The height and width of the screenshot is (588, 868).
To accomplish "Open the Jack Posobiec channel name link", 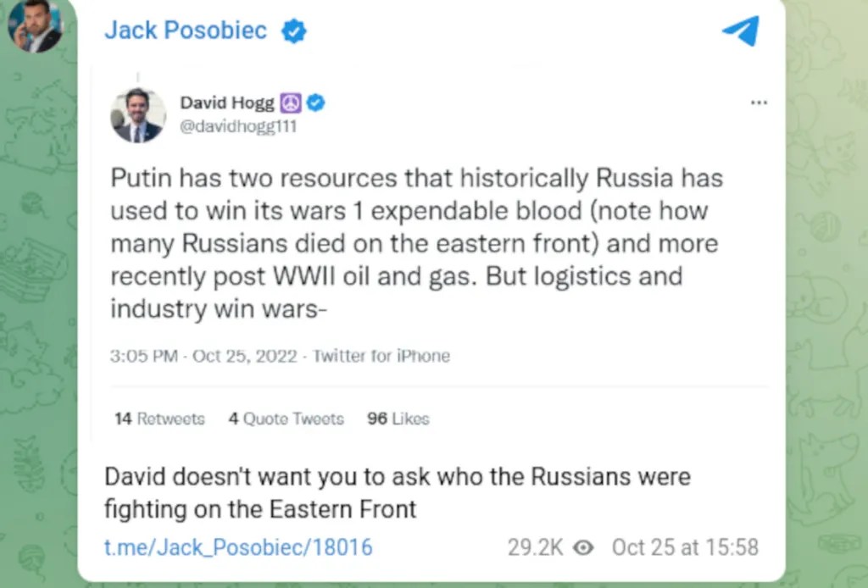I will pos(185,31).
